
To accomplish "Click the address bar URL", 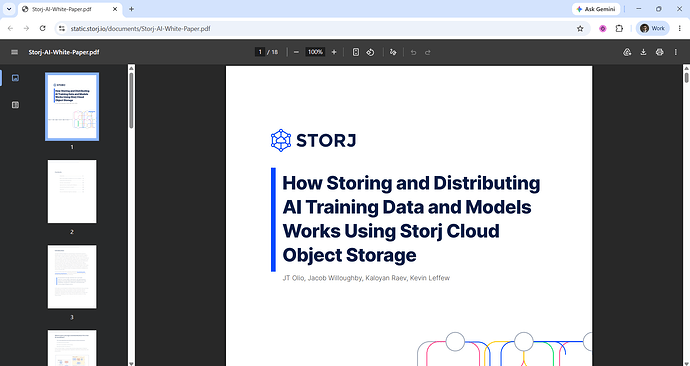I will pos(140,29).
